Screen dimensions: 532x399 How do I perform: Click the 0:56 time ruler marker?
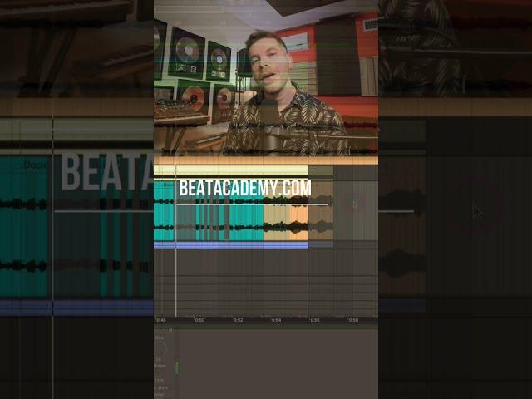click(314, 319)
